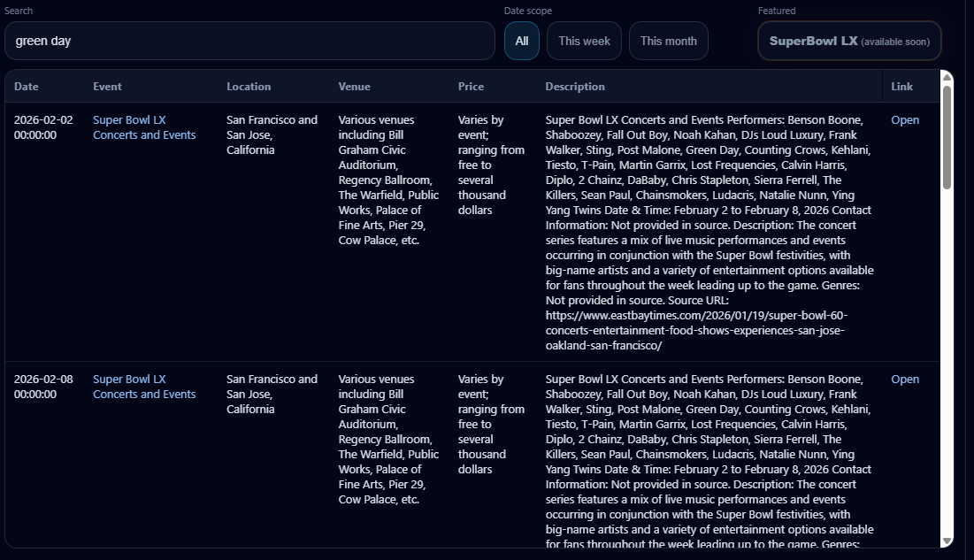Click the location cell in the 2026-02-08 row
The height and width of the screenshot is (560, 974).
click(x=272, y=394)
